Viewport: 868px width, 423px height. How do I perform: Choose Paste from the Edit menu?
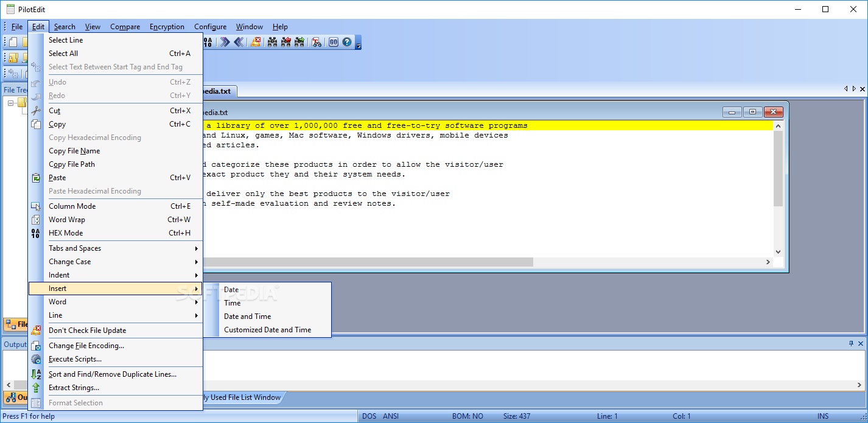[x=116, y=178]
